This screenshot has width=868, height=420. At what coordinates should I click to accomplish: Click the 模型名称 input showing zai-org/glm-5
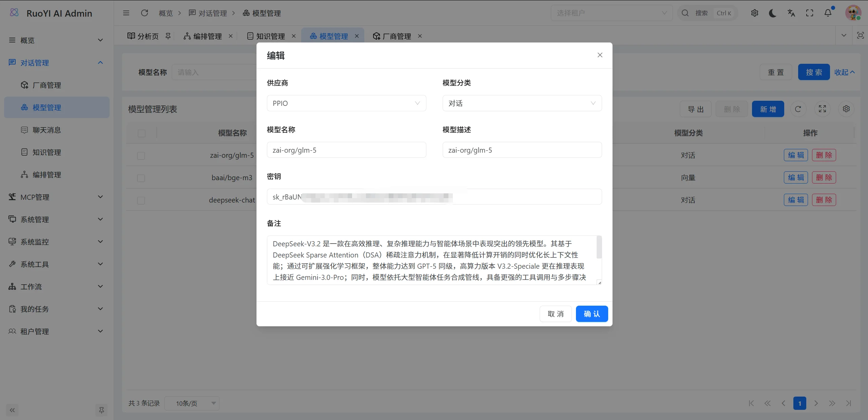click(x=346, y=150)
